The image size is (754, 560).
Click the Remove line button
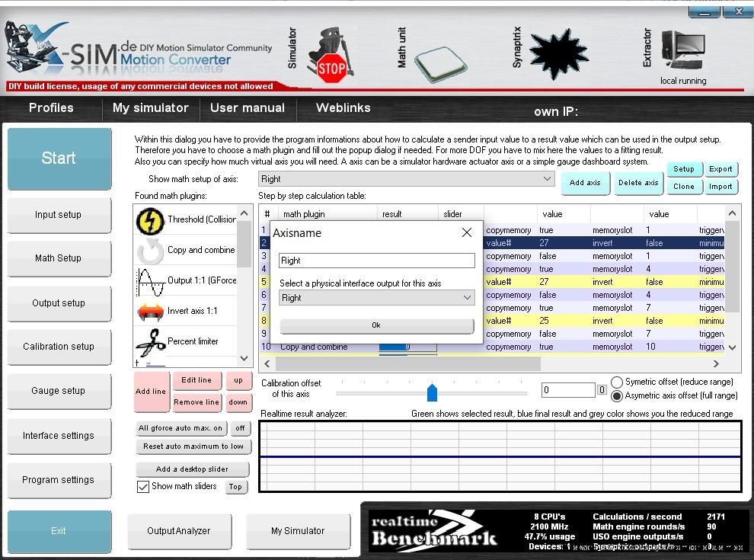pyautogui.click(x=196, y=402)
